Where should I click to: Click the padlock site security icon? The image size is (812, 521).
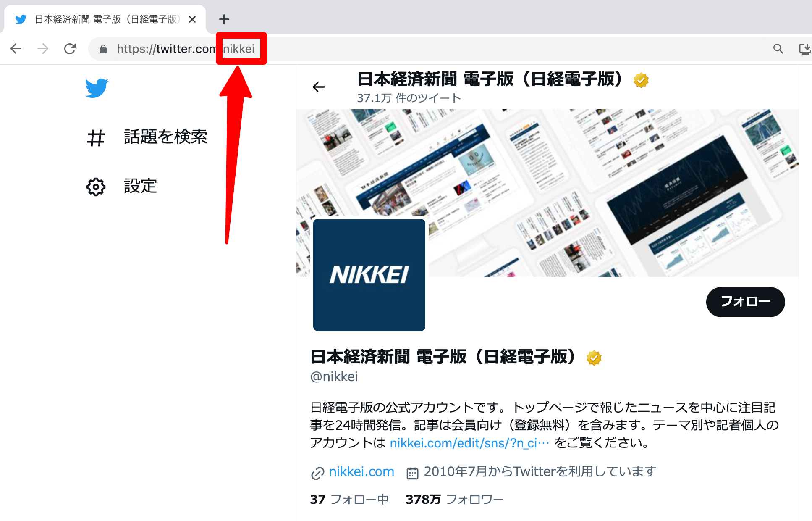click(x=103, y=49)
